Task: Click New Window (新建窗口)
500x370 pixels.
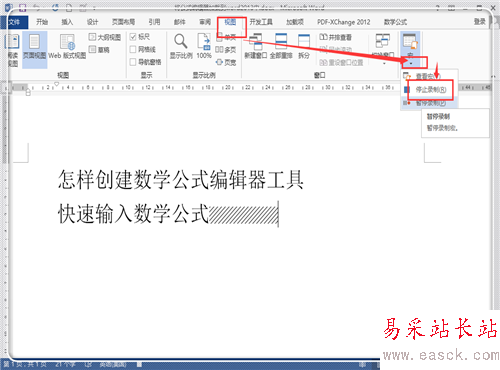Action: pos(256,47)
